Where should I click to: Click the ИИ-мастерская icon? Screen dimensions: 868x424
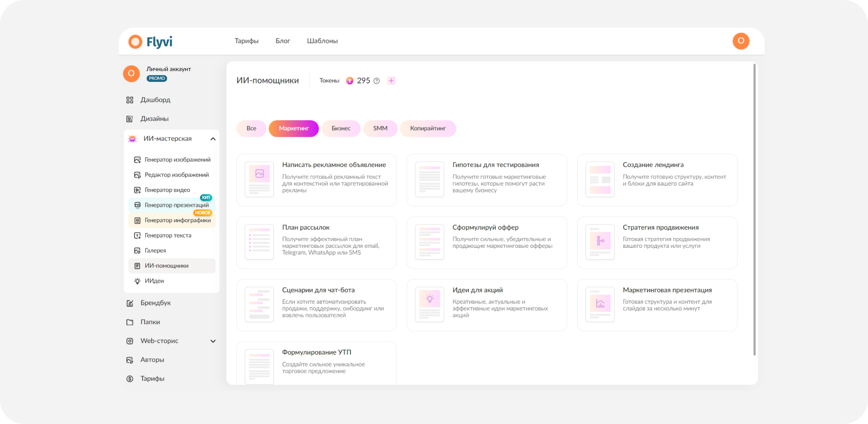point(133,139)
